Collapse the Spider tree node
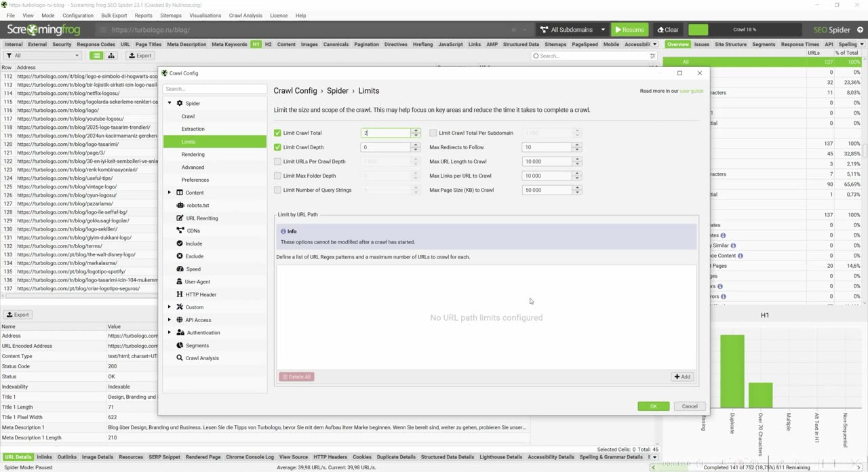The height and width of the screenshot is (472, 868). [x=170, y=103]
